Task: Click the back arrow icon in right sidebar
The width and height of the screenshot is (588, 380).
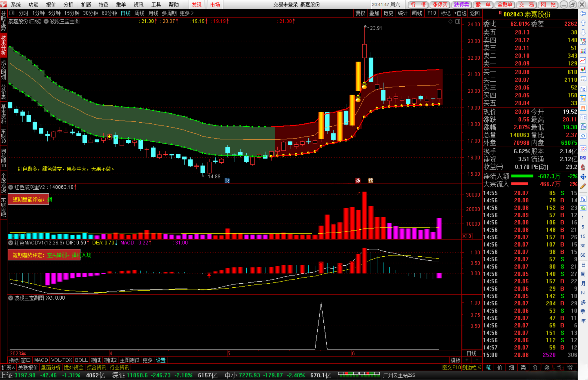Action: [x=583, y=14]
